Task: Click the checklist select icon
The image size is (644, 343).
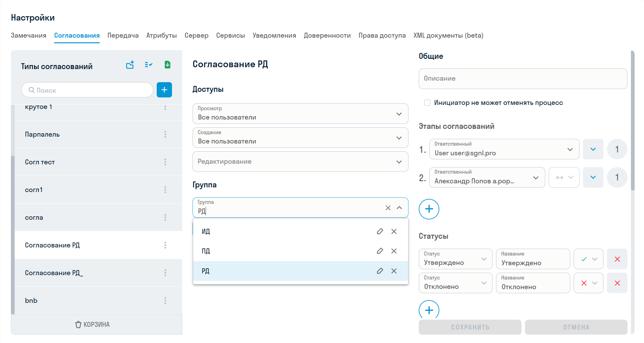Action: [x=148, y=65]
